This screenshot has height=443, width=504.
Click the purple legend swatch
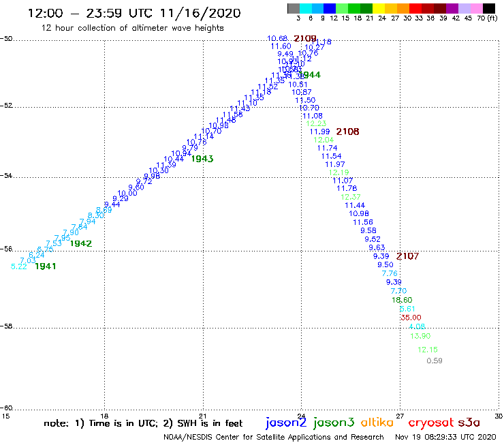452,8
